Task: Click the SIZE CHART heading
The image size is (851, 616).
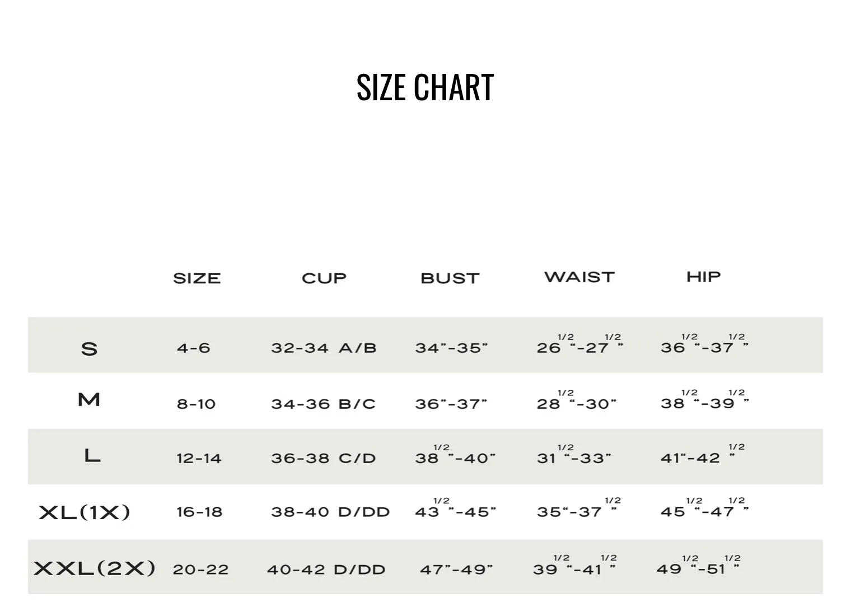Action: (425, 88)
